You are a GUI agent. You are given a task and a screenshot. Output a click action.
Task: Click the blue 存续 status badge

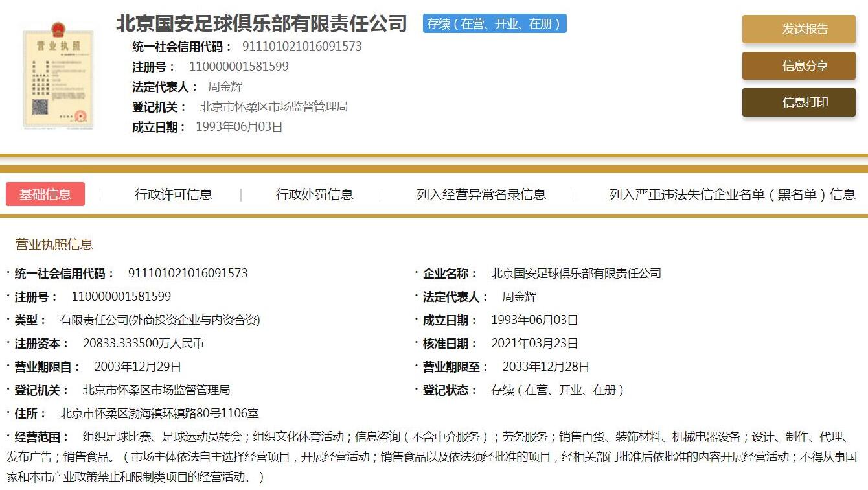click(494, 24)
